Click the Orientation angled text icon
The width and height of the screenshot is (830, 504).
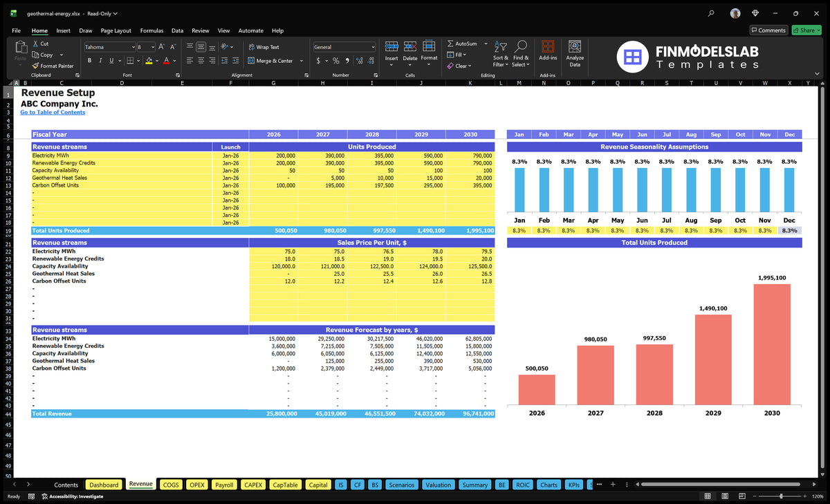[x=224, y=47]
